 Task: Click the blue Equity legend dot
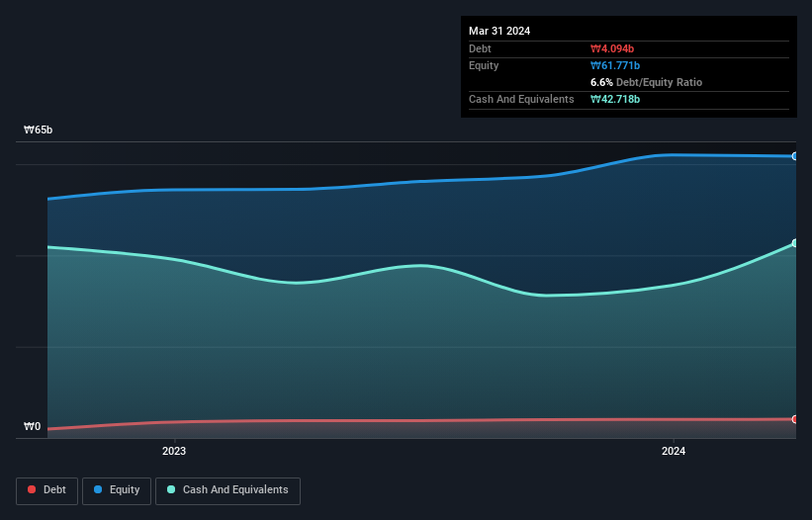(98, 489)
